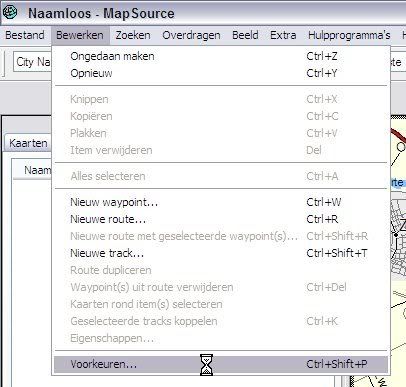406x387 pixels.
Task: Open the Overdragen menu
Action: point(191,35)
